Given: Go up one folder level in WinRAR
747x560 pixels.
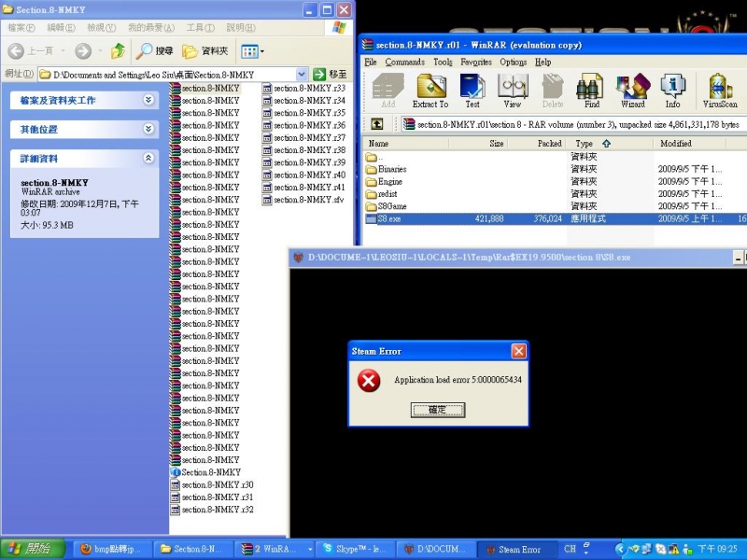Looking at the screenshot, I should click(377, 124).
